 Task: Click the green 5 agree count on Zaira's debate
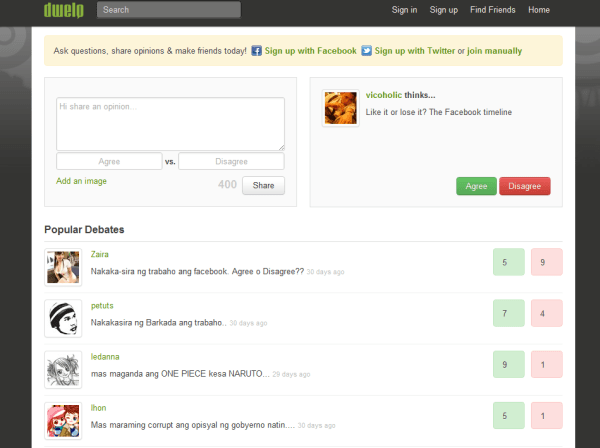tap(509, 262)
